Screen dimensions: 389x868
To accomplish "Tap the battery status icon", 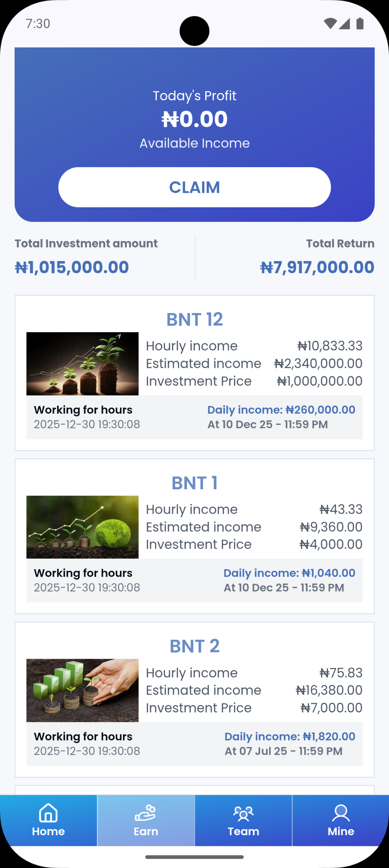I will (x=360, y=24).
